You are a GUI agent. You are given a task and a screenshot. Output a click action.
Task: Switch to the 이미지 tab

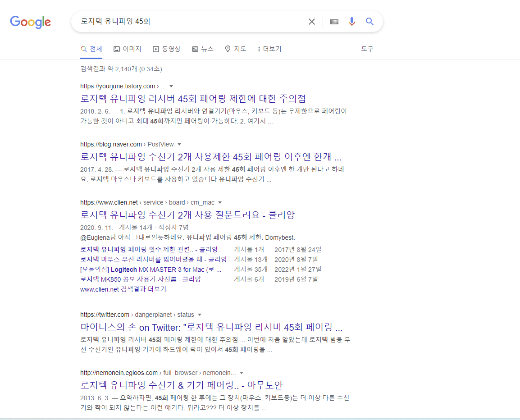(x=128, y=49)
